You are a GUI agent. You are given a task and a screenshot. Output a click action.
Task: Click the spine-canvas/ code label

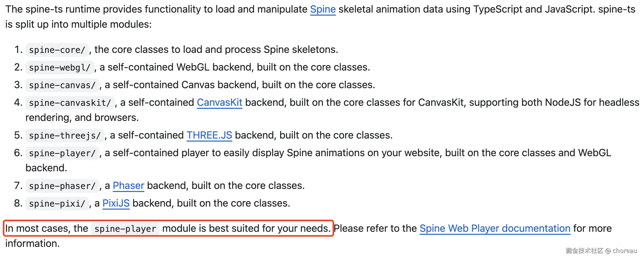(62, 85)
